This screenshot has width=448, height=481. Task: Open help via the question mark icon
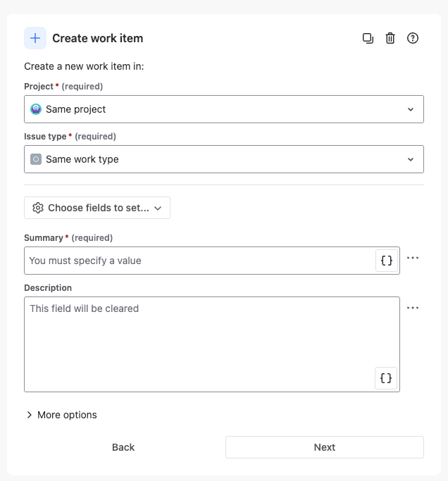(412, 38)
